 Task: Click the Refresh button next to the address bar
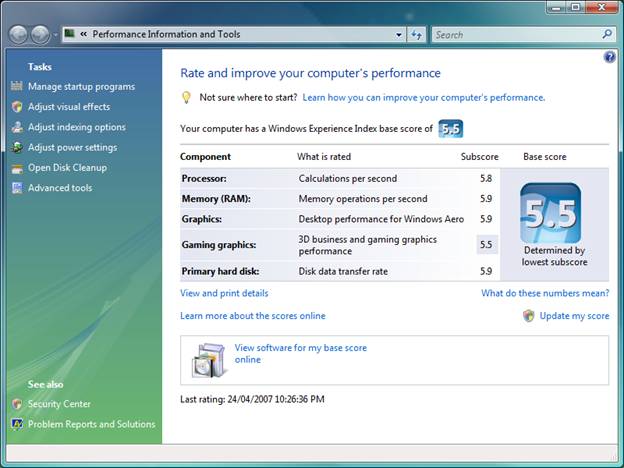[x=416, y=35]
